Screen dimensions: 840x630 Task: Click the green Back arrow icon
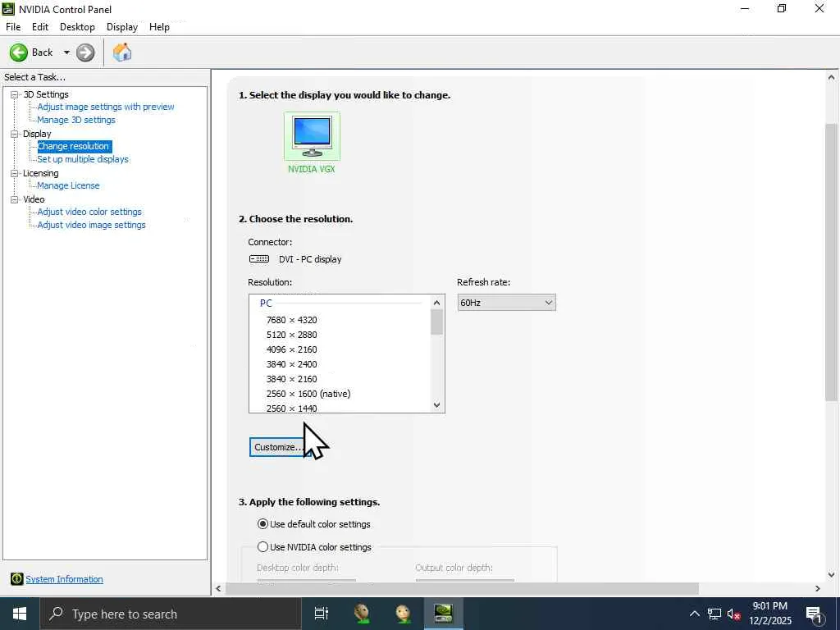[19, 52]
